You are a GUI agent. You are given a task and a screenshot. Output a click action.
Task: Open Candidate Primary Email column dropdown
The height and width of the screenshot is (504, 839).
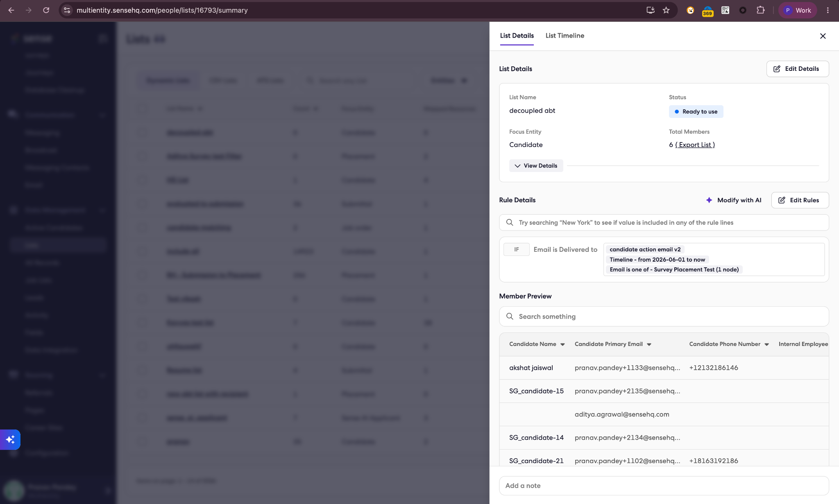(x=649, y=344)
